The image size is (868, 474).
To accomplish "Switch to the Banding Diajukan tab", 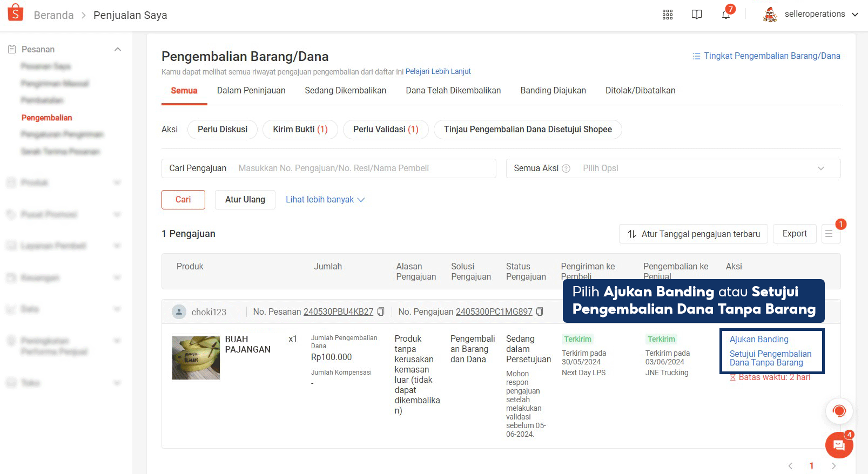I will pyautogui.click(x=553, y=91).
